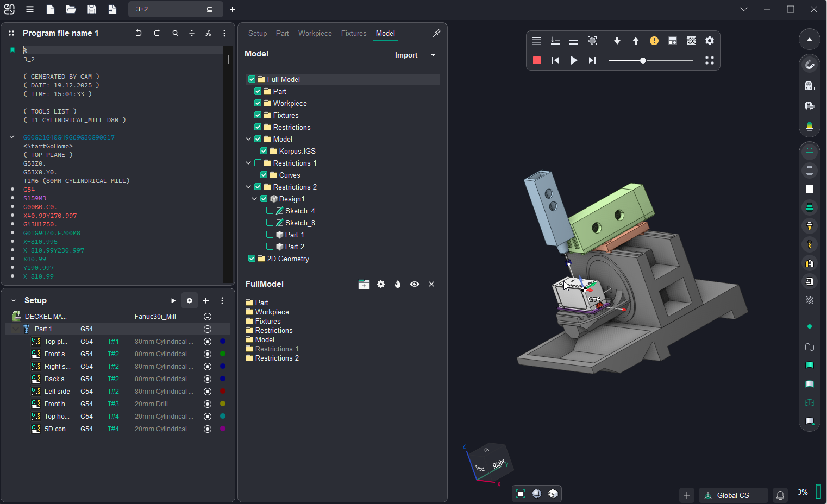Click the simulation speed slider handle
The height and width of the screenshot is (504, 827).
coord(643,60)
